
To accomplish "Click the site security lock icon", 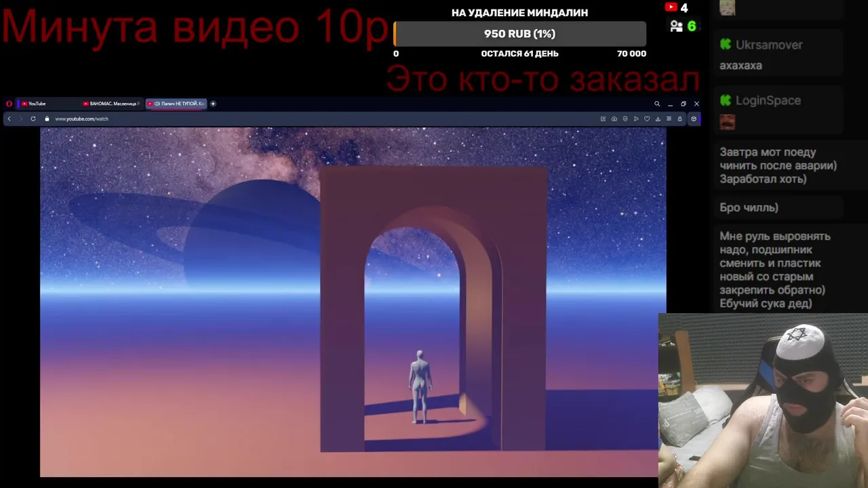I will pyautogui.click(x=47, y=119).
